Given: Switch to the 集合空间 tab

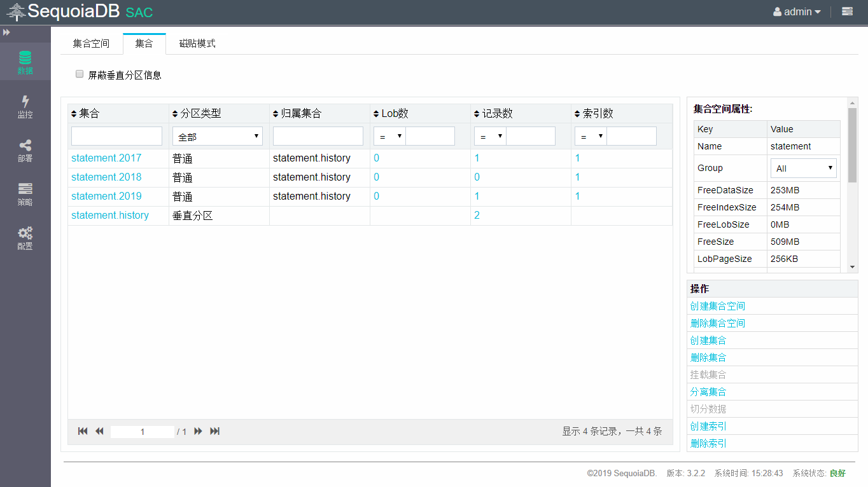Looking at the screenshot, I should click(x=91, y=43).
